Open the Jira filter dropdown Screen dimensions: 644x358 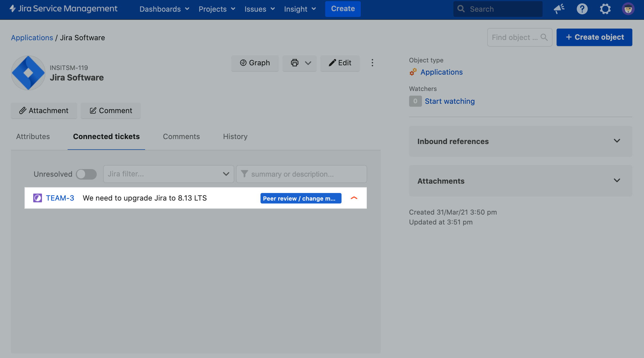[x=168, y=174]
